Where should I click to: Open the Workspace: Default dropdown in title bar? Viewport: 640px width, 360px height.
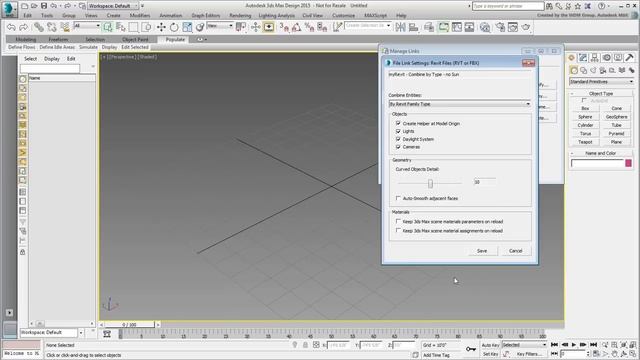tap(113, 6)
